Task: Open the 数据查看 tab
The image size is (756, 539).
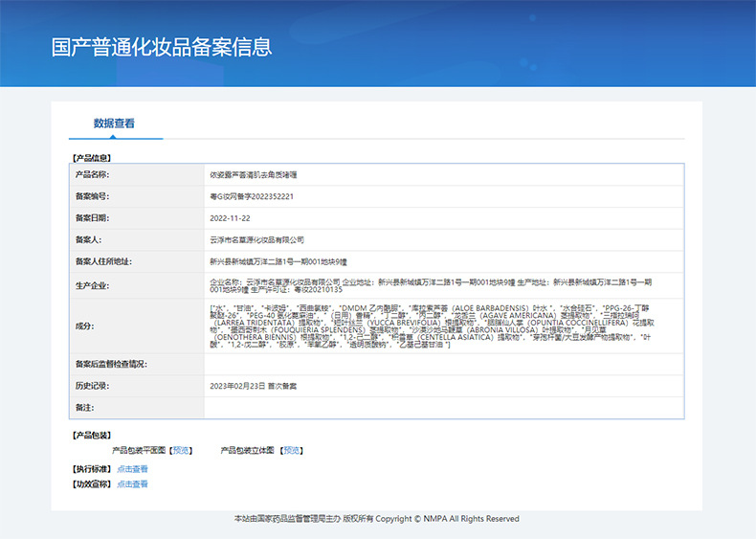Action: pyautogui.click(x=114, y=124)
